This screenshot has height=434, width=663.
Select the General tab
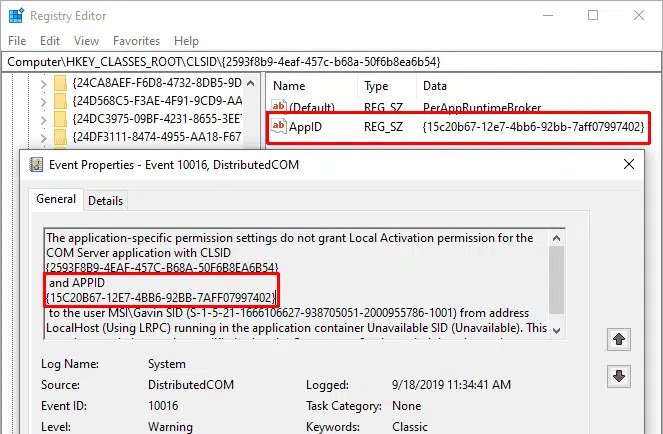(56, 199)
